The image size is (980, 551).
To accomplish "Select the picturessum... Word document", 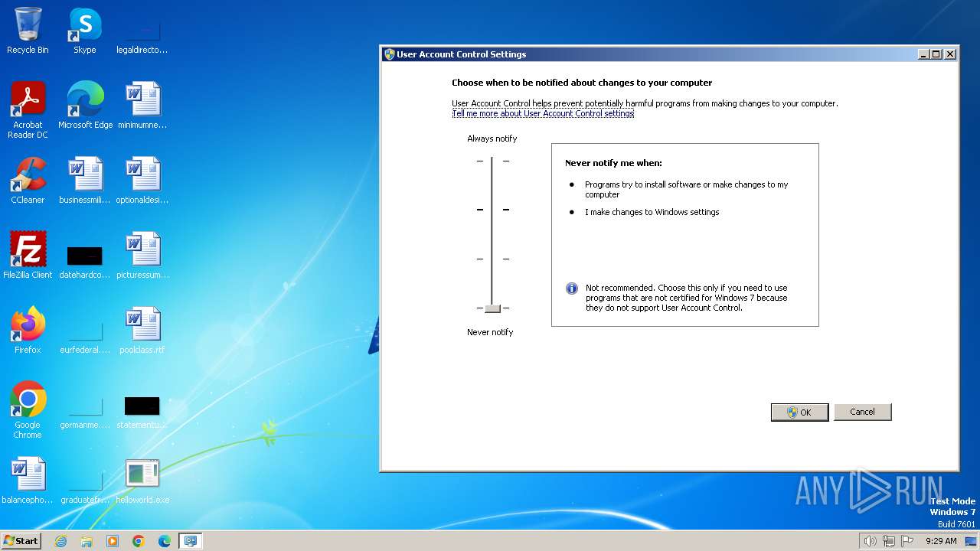I will tap(142, 256).
